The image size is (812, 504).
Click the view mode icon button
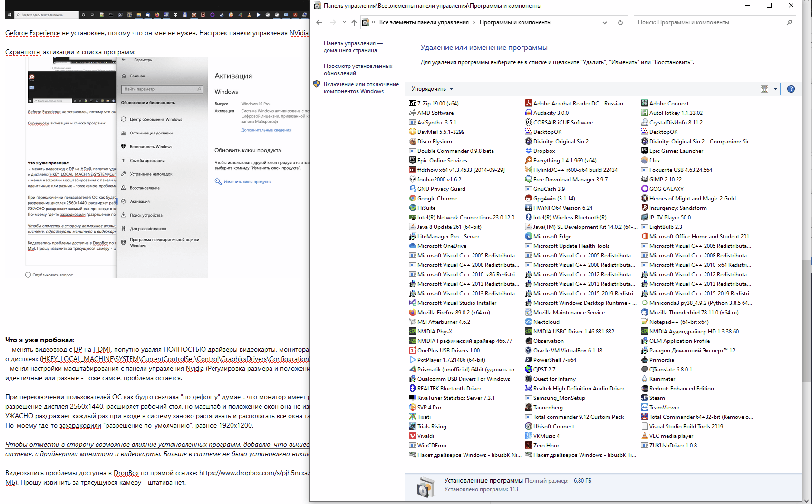(x=764, y=89)
